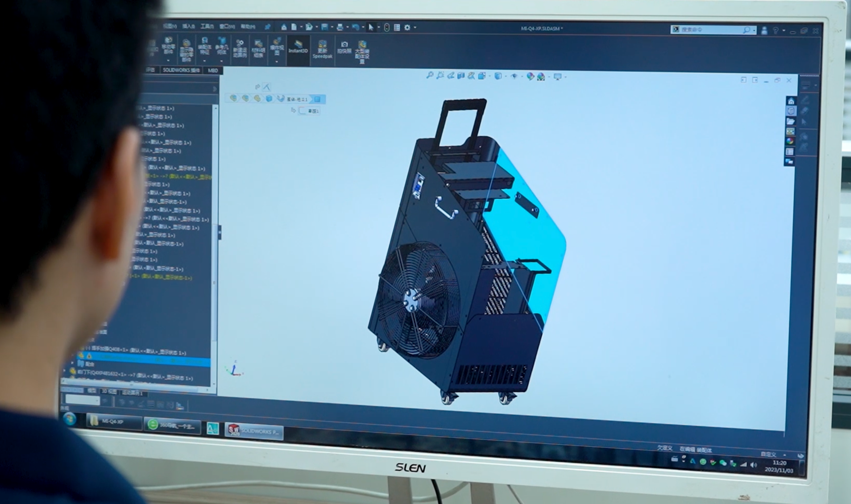Create a new document with the New icon
This screenshot has width=851, height=504.
coord(294,27)
